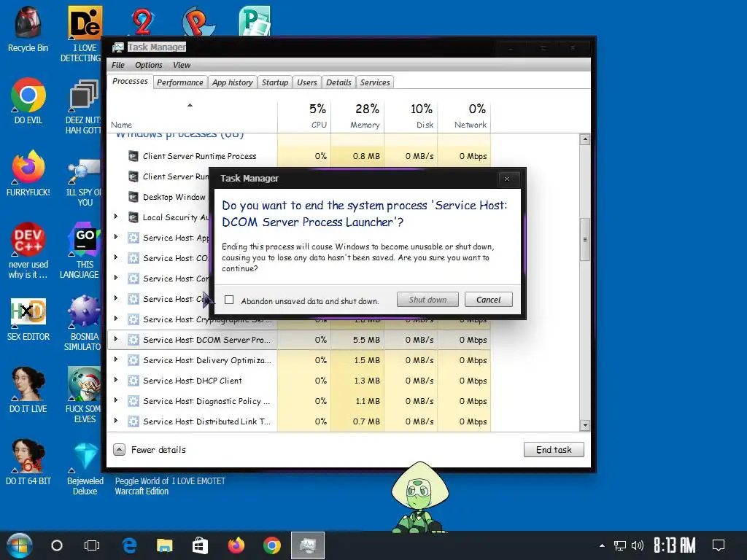Open the notification center icon

click(x=718, y=545)
